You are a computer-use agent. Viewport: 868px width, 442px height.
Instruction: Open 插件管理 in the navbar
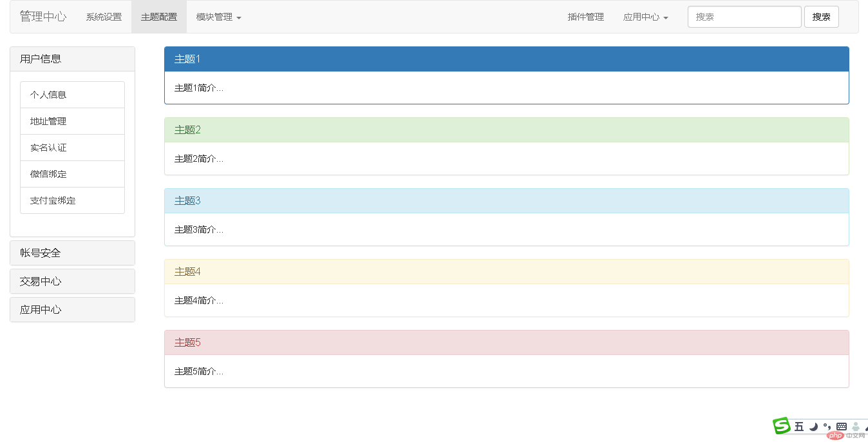click(x=586, y=17)
